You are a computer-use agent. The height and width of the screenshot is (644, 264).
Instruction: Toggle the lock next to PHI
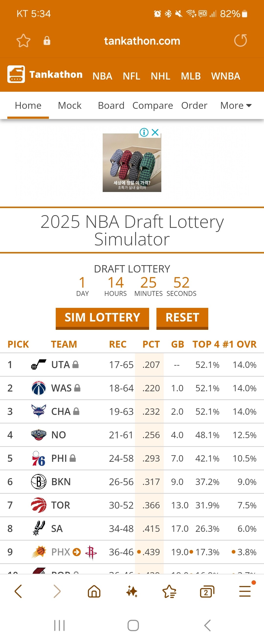[x=73, y=458]
